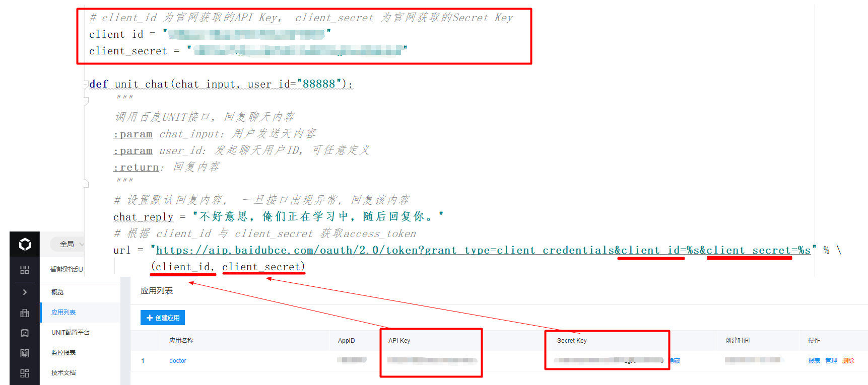Open 报表 for the doctor app
Image resolution: width=868 pixels, height=385 pixels.
point(814,361)
